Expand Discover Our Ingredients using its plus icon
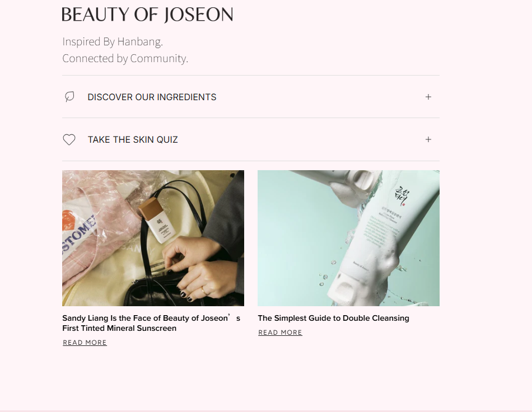 (x=428, y=97)
